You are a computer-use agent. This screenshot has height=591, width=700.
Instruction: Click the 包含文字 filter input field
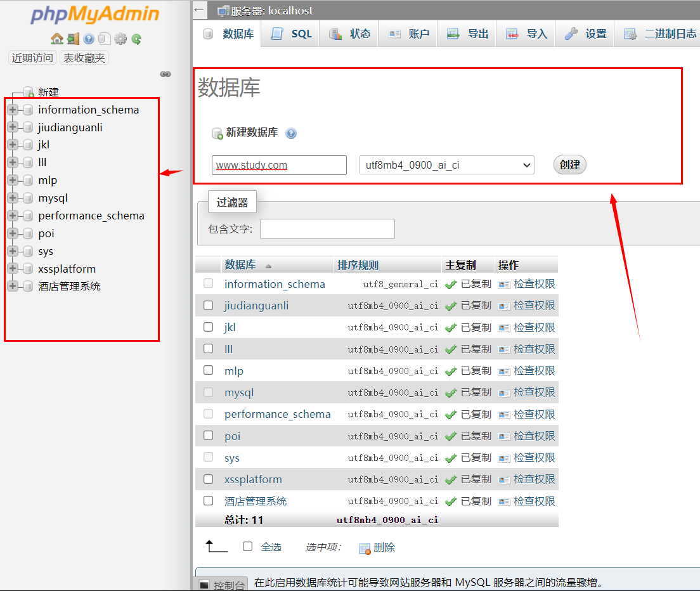tap(327, 229)
